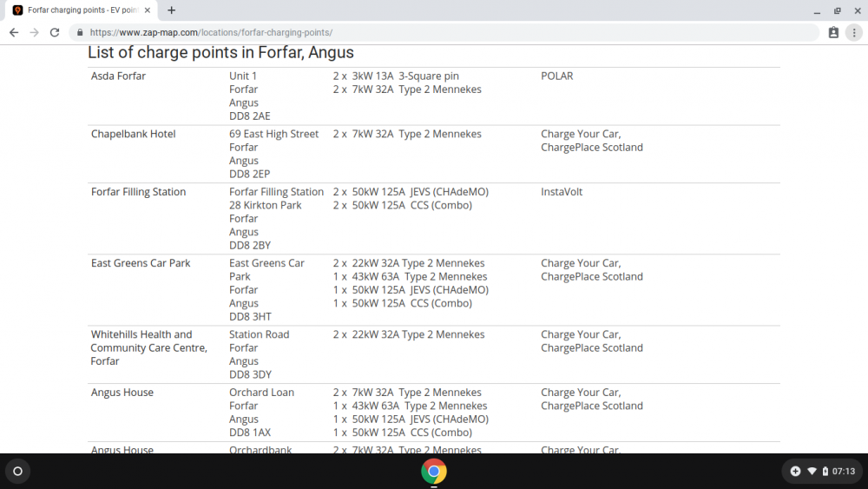Image resolution: width=868 pixels, height=489 pixels.
Task: Click battery icon in system tray
Action: (x=825, y=472)
